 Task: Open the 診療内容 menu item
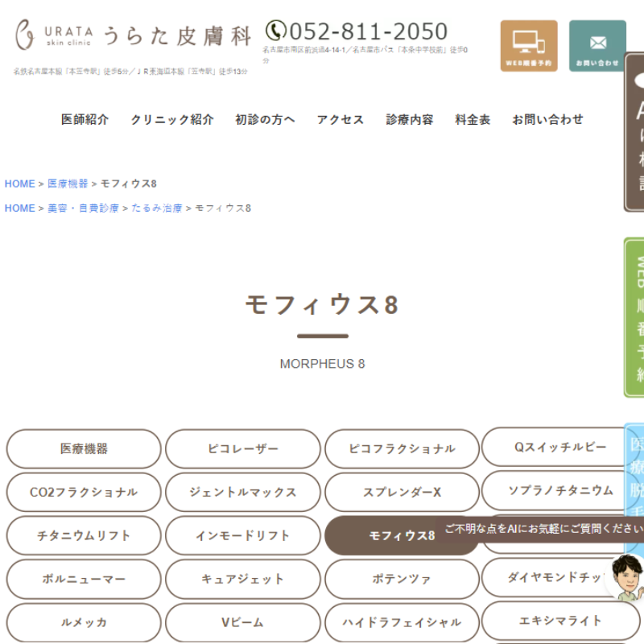pyautogui.click(x=410, y=119)
